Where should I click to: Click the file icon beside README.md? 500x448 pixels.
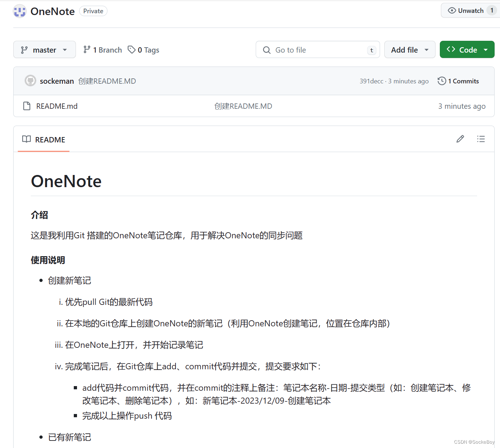click(x=27, y=106)
